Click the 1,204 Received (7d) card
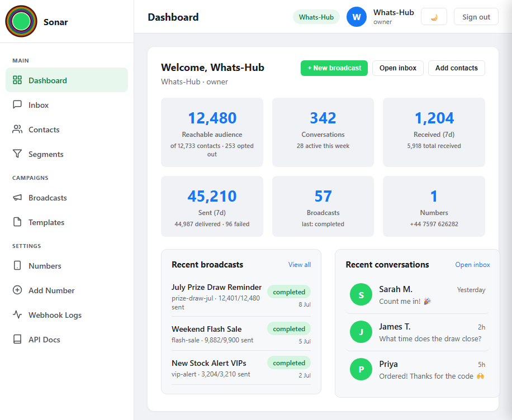This screenshot has height=420, width=512. point(434,132)
